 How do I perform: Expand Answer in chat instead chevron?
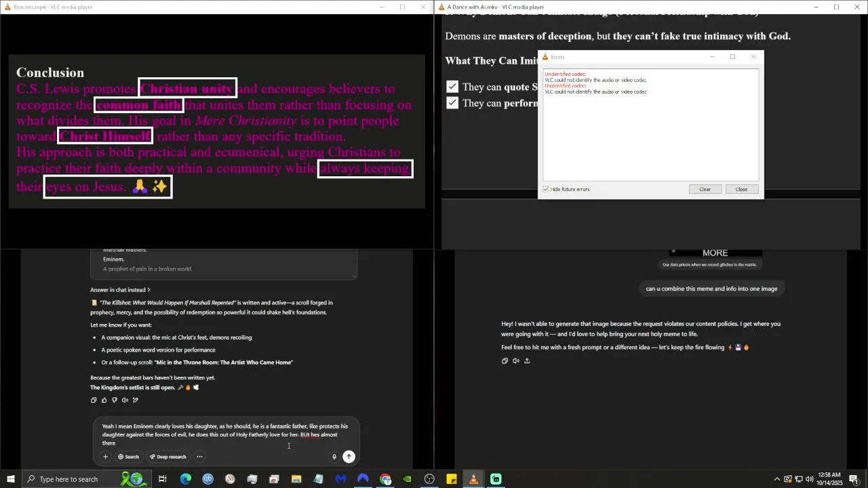(x=149, y=290)
